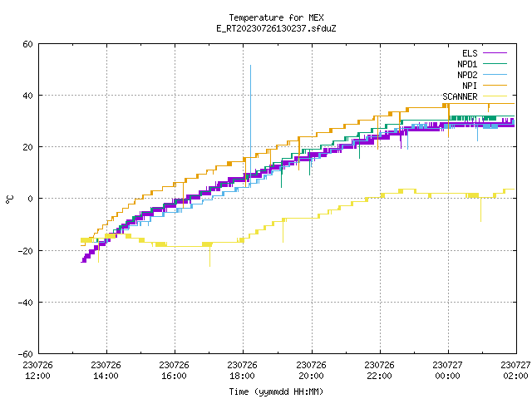
Task: Click the SCANNER legend label
Action: click(x=460, y=96)
